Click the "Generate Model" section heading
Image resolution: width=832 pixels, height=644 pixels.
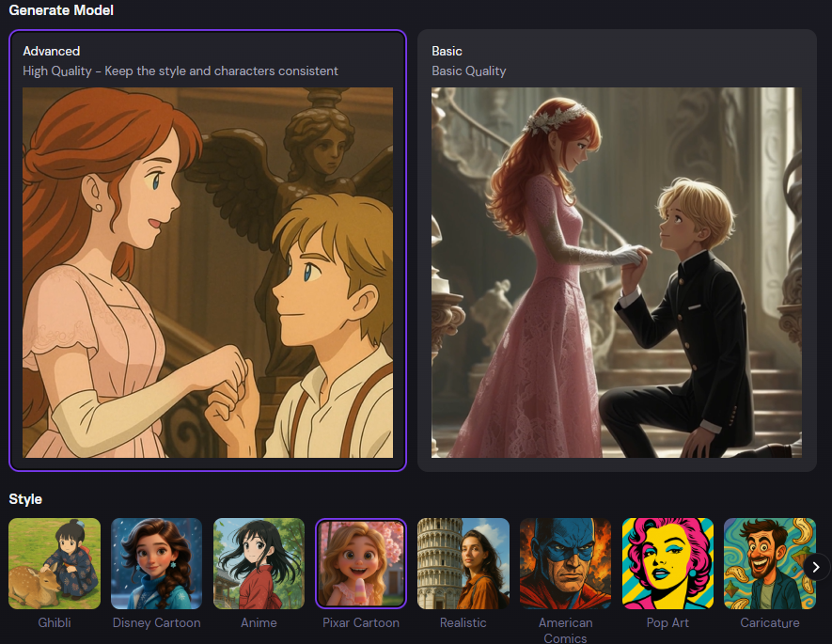click(61, 9)
